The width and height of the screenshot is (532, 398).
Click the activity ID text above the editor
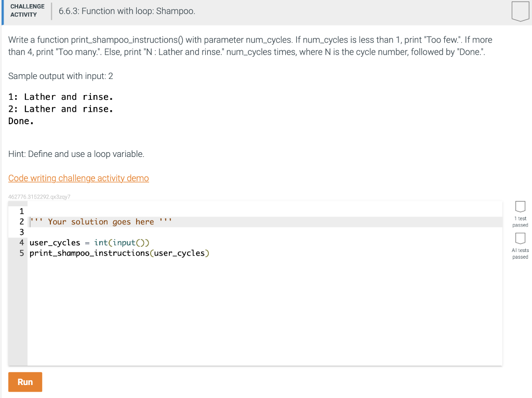(39, 197)
